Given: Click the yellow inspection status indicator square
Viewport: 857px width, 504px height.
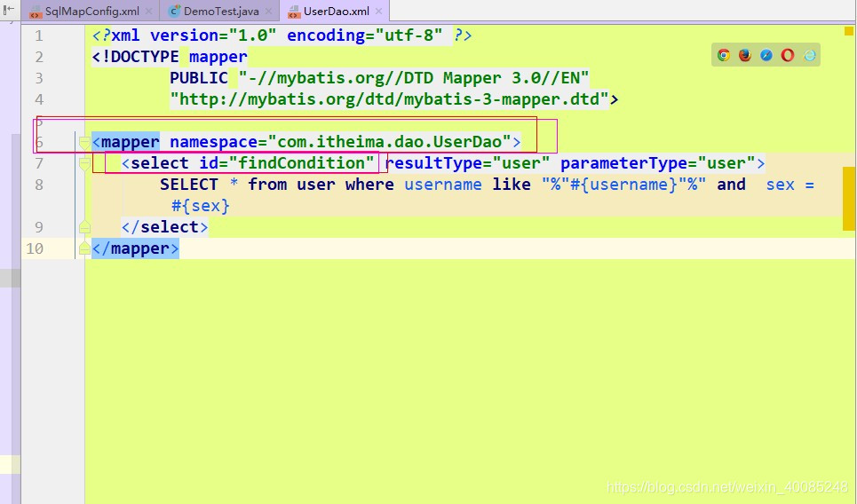Looking at the screenshot, I should [x=849, y=32].
